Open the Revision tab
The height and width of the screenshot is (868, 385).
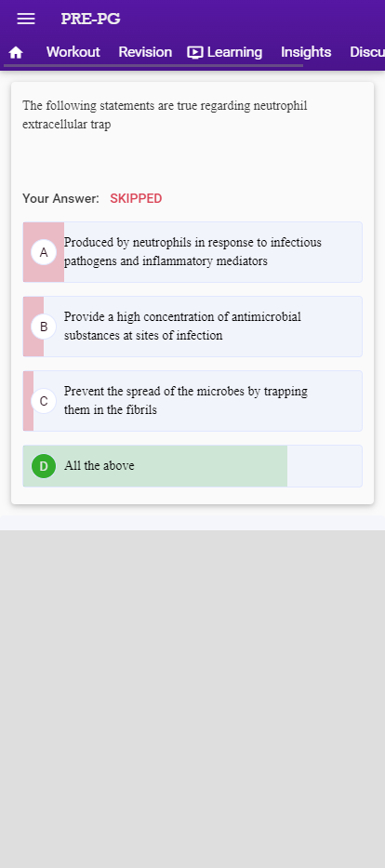145,52
